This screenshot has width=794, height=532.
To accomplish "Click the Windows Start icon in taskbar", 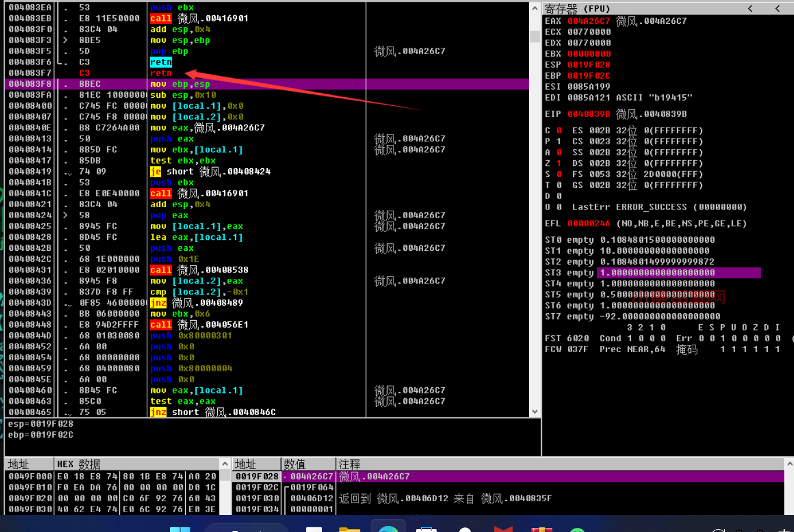I will click(180, 529).
